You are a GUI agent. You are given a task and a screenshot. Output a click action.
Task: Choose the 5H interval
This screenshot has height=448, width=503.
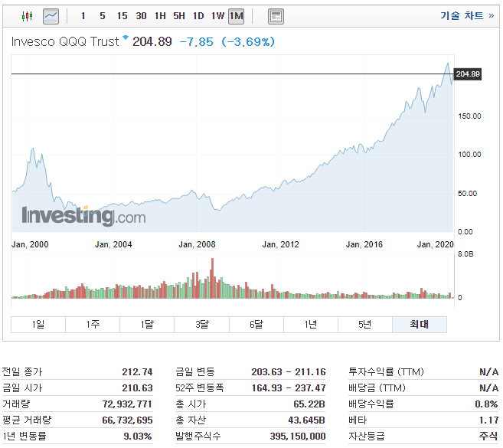pyautogui.click(x=179, y=16)
